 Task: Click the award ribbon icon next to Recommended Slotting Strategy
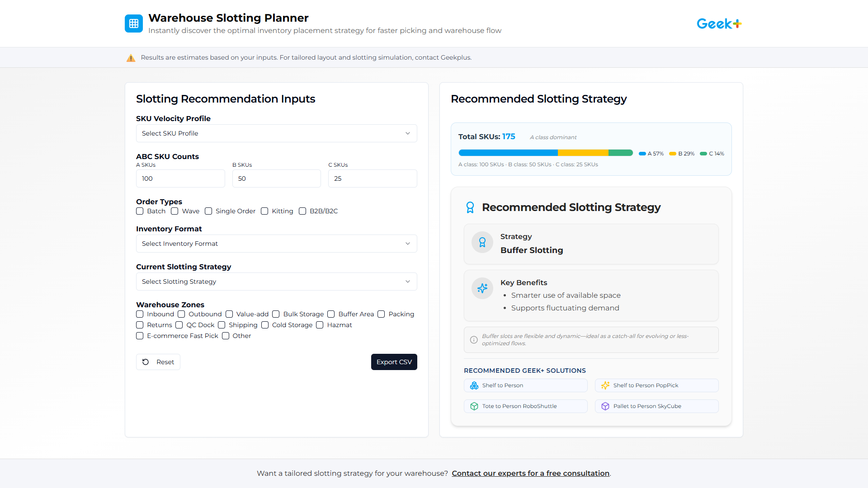pos(471,207)
